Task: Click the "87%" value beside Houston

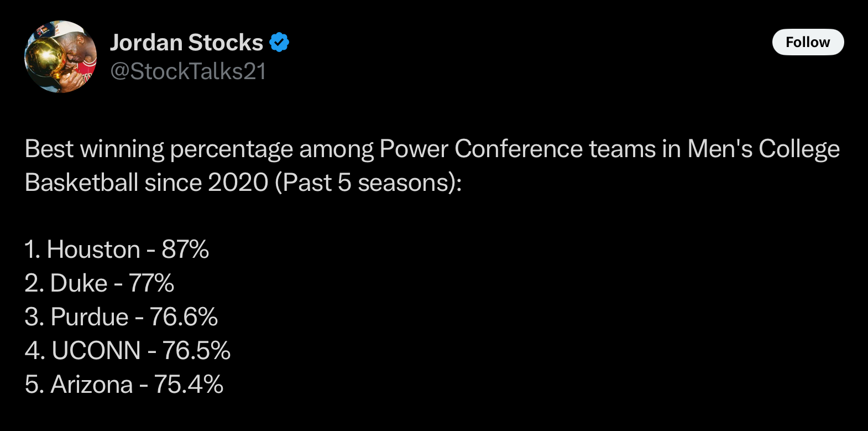Action: point(185,250)
